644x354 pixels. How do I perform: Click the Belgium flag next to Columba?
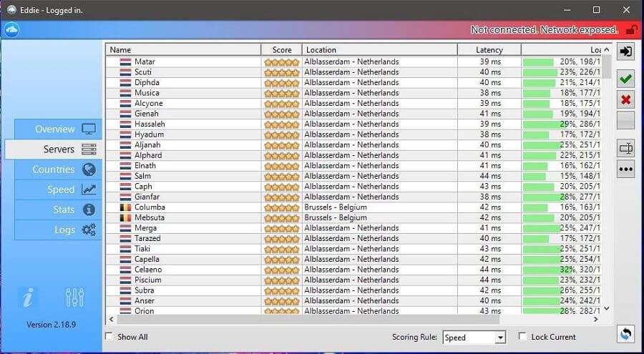click(x=126, y=207)
